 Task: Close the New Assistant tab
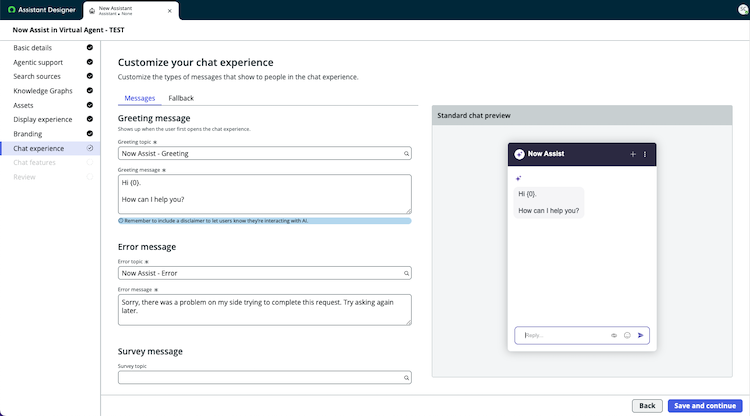coord(169,11)
